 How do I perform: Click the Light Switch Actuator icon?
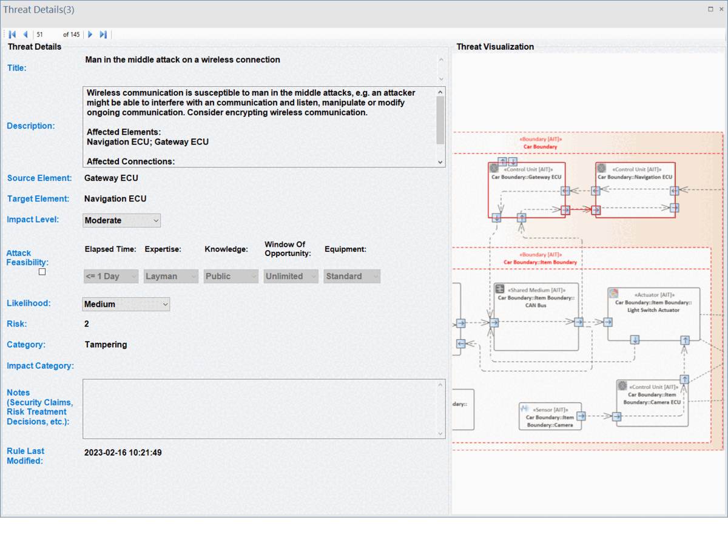tap(613, 294)
